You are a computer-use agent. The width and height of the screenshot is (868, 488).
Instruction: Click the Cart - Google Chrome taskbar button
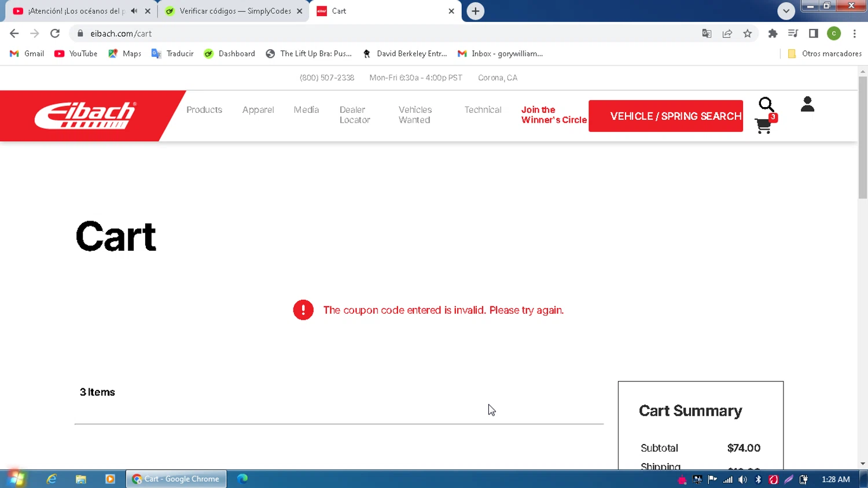click(x=176, y=479)
